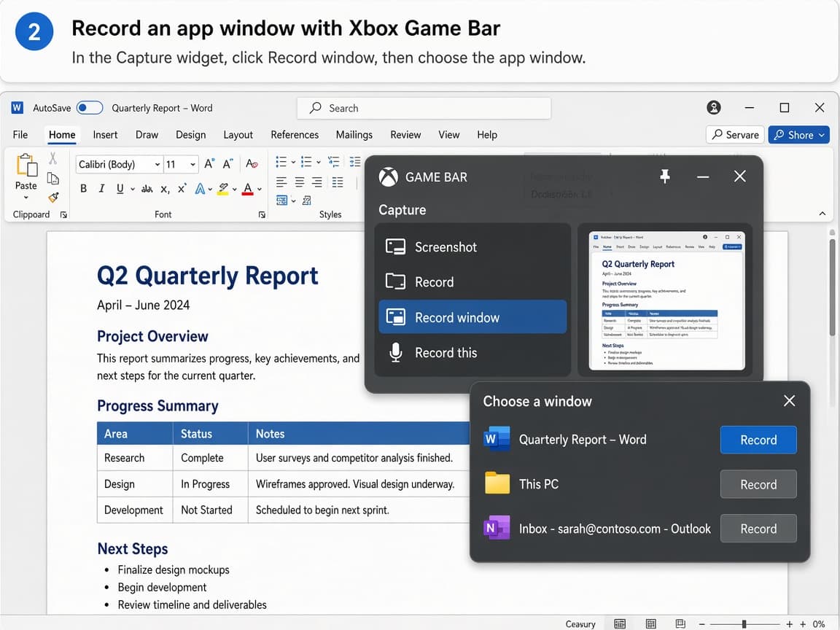The height and width of the screenshot is (630, 840).
Task: Toggle the AutoSave switch
Action: [x=90, y=108]
